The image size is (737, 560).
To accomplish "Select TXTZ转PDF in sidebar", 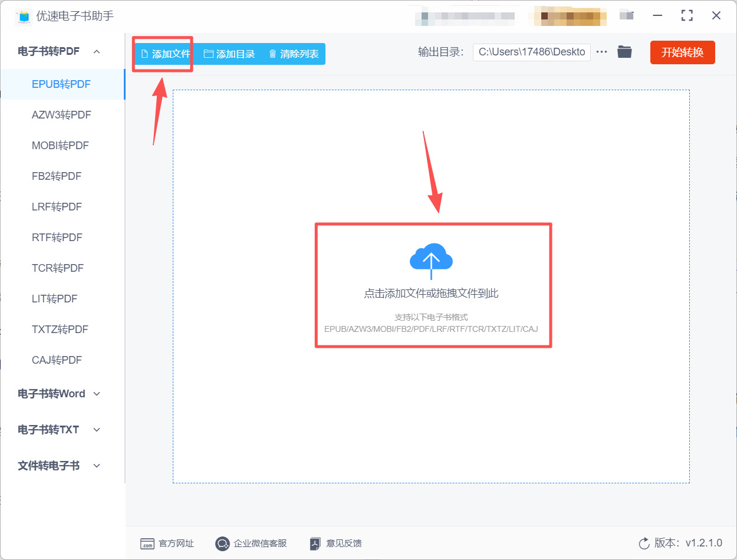I will (x=60, y=330).
